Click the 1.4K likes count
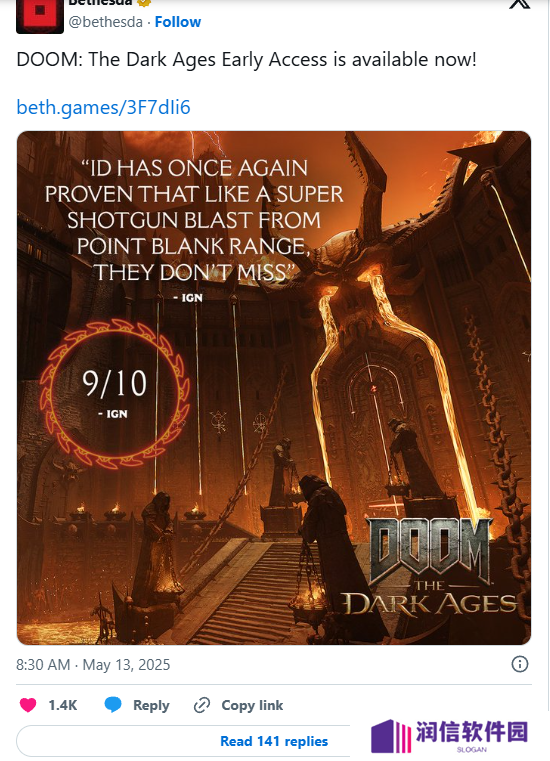 tap(63, 705)
